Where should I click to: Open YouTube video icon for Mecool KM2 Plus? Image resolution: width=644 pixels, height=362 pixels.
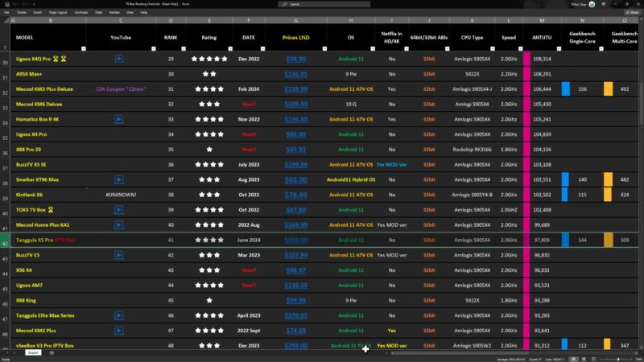click(x=118, y=331)
